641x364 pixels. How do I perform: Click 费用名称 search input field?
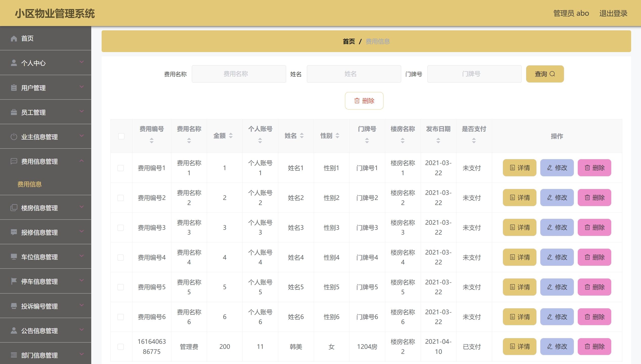(x=236, y=74)
